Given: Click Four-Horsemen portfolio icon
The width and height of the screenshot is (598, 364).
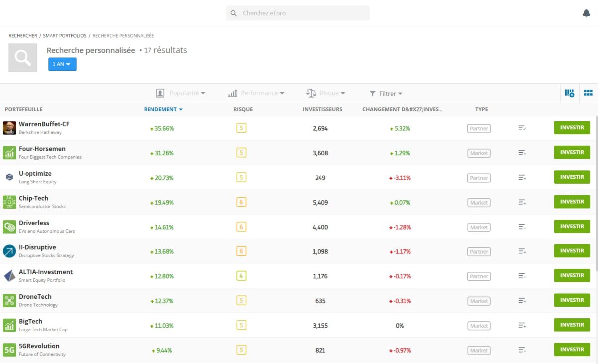Looking at the screenshot, I should coord(9,153).
